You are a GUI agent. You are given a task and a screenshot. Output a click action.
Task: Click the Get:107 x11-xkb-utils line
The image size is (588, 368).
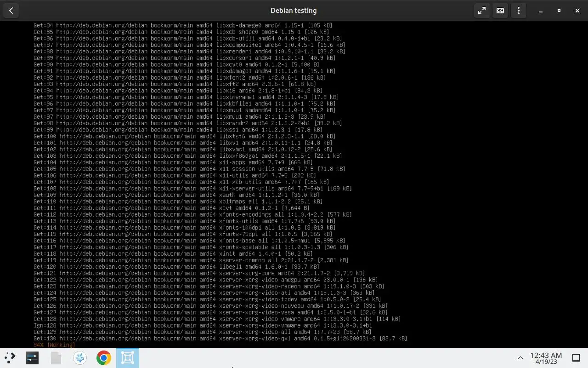pos(181,182)
